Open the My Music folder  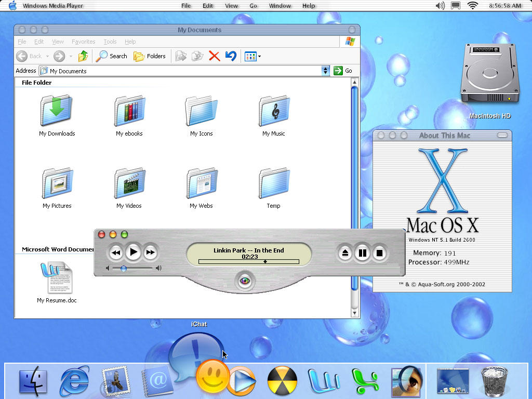click(x=274, y=111)
